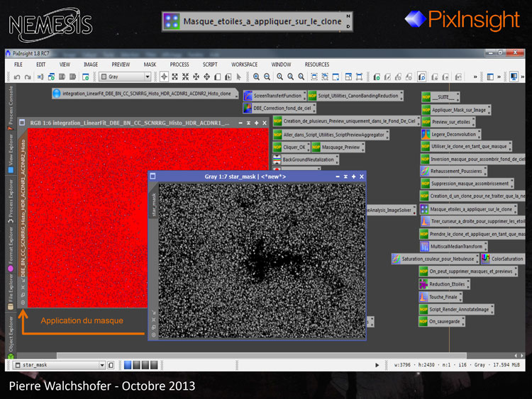Open Tirer_curseur_a_droite histogram icon
532x399 pixels.
(x=472, y=221)
